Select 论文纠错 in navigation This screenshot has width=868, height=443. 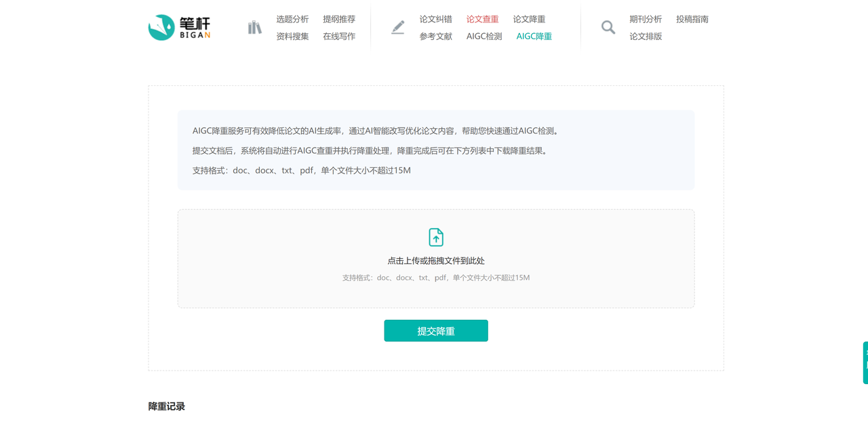point(435,19)
